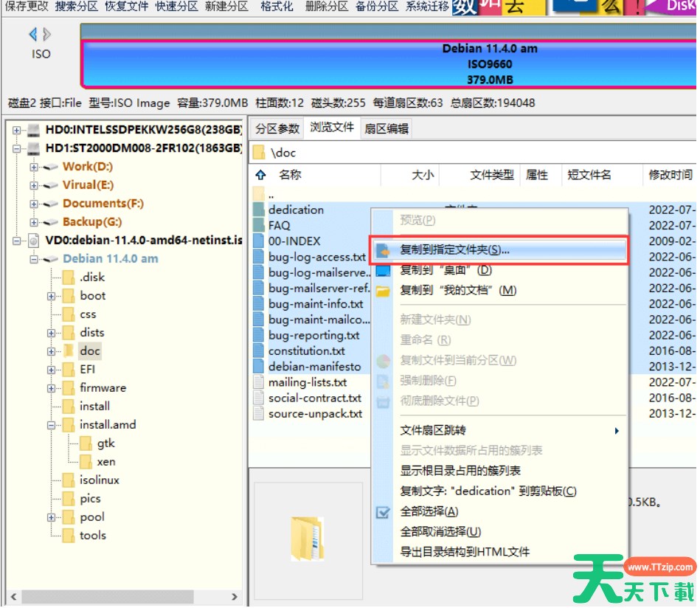The image size is (700, 608).
Task: Click the xen folder icon under install.amd
Action: (86, 462)
